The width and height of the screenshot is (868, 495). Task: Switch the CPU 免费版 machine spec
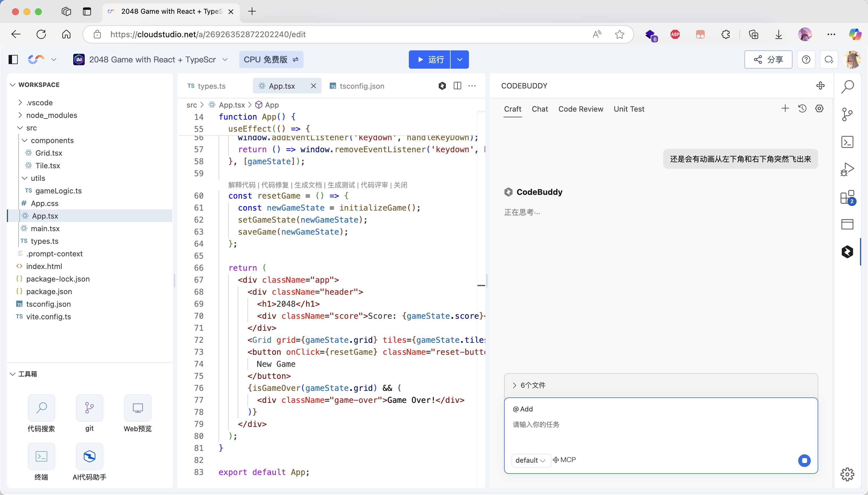(x=271, y=60)
